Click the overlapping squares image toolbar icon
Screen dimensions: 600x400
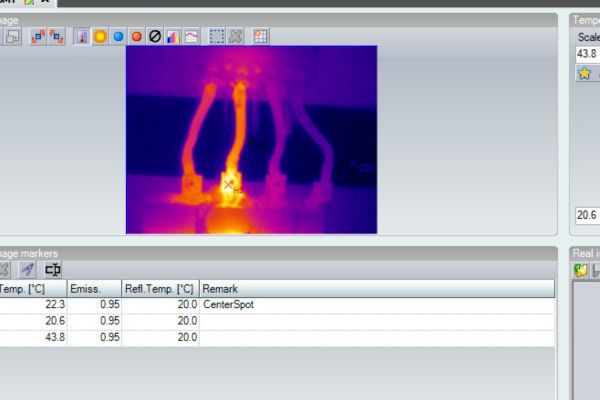[13, 37]
